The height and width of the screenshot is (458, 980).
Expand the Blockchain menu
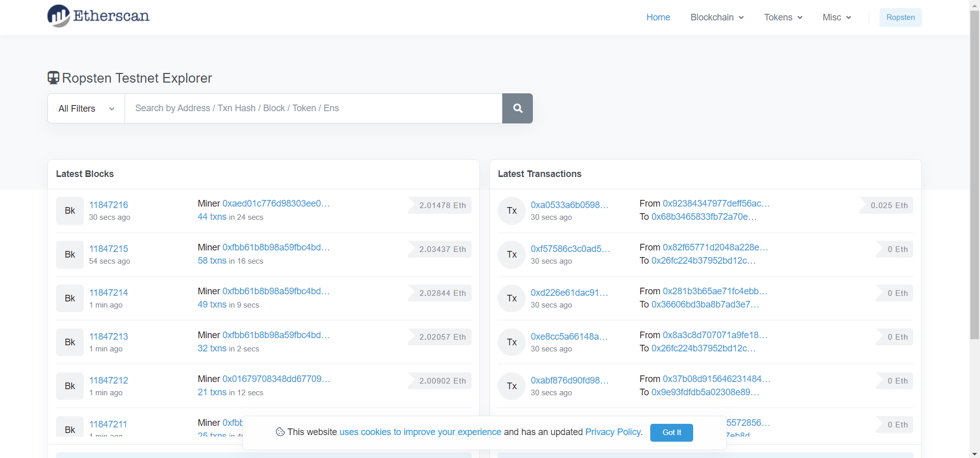tap(717, 17)
